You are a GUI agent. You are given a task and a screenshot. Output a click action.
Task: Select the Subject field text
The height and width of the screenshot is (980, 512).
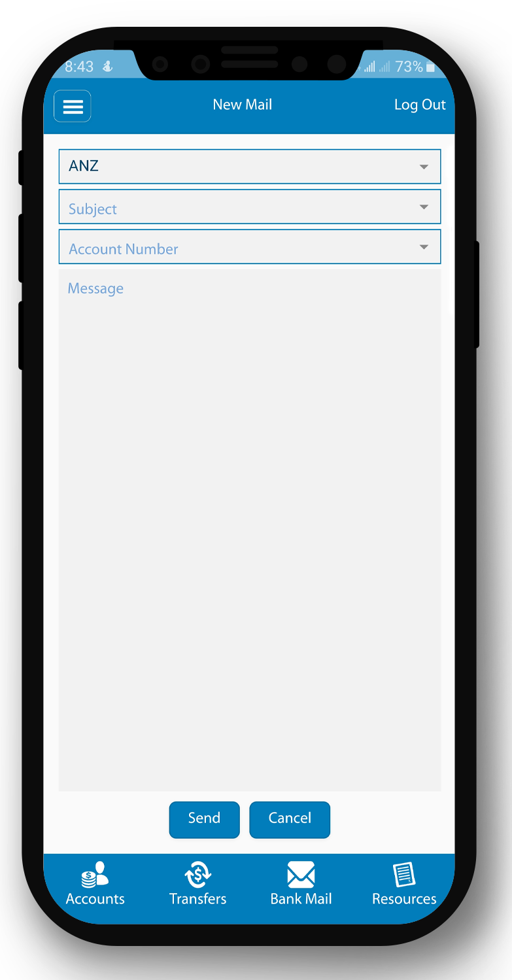(x=93, y=209)
